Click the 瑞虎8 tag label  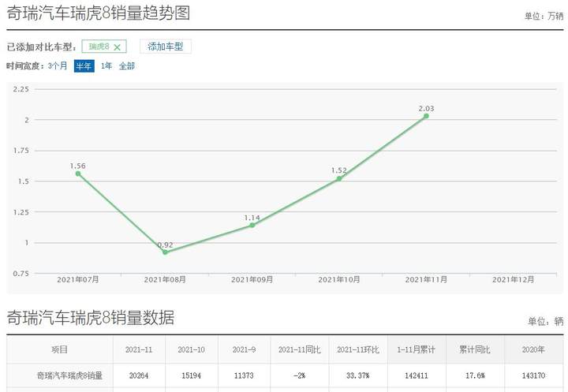click(99, 47)
